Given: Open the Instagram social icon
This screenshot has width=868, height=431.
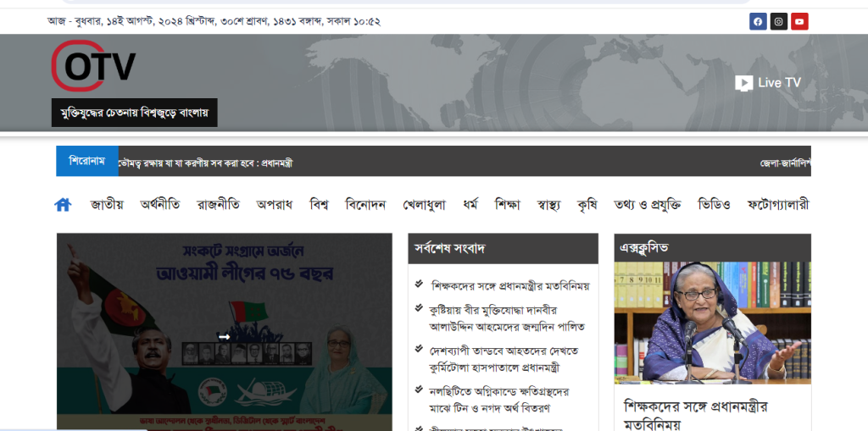Looking at the screenshot, I should 779,22.
